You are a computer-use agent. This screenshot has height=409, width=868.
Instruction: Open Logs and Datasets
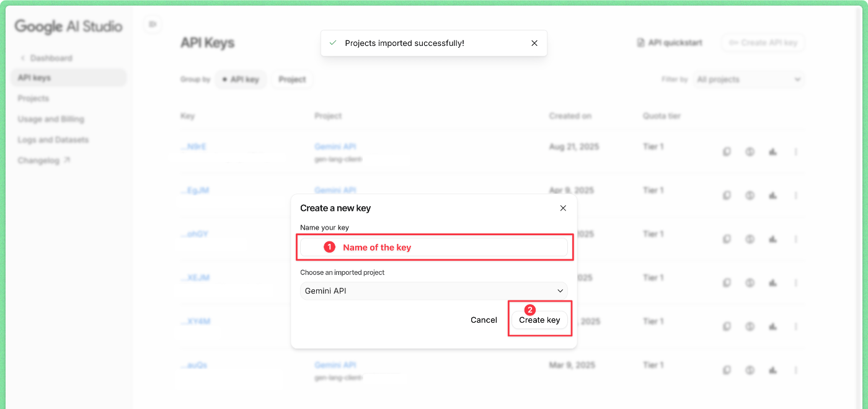pos(51,139)
